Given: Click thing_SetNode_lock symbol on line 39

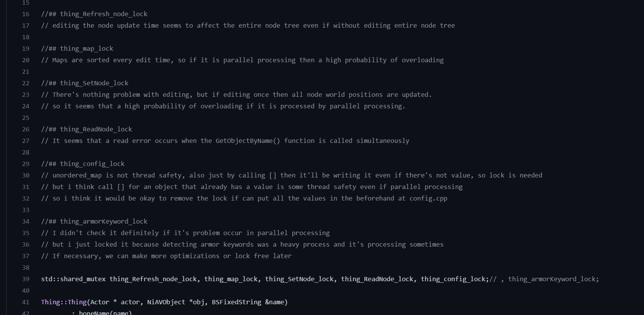Looking at the screenshot, I should click(299, 279).
